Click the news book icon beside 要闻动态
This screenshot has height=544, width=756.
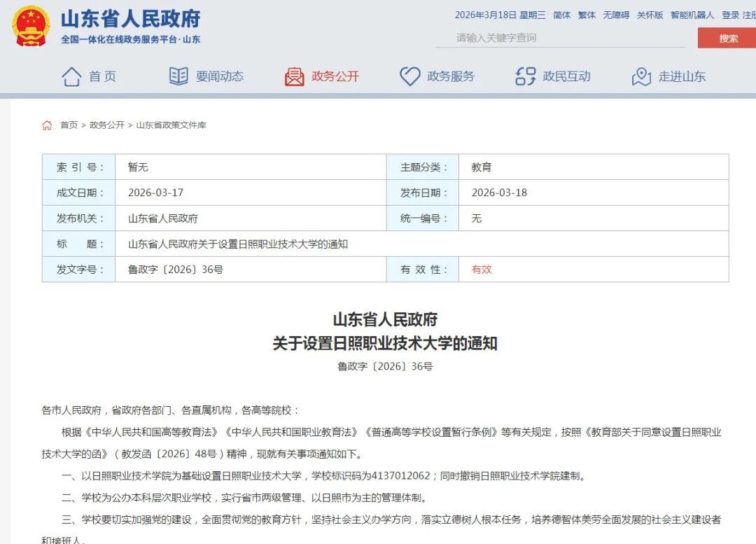pos(178,76)
